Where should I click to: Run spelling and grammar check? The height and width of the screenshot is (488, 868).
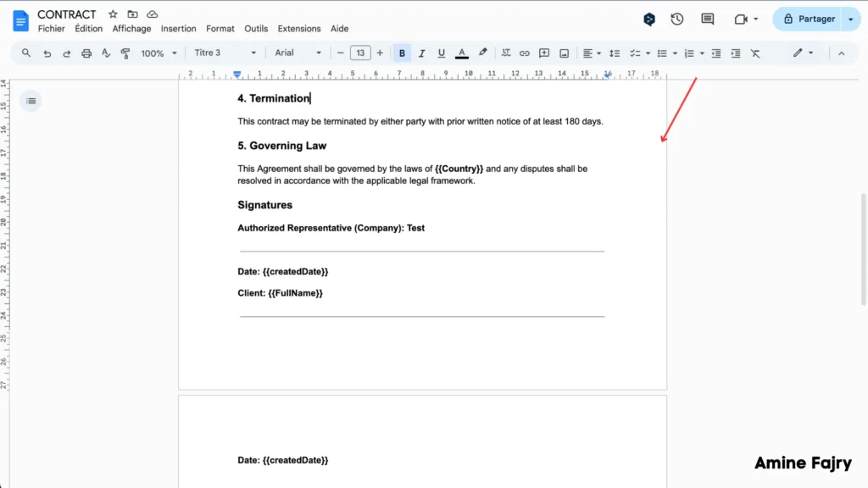pos(106,53)
